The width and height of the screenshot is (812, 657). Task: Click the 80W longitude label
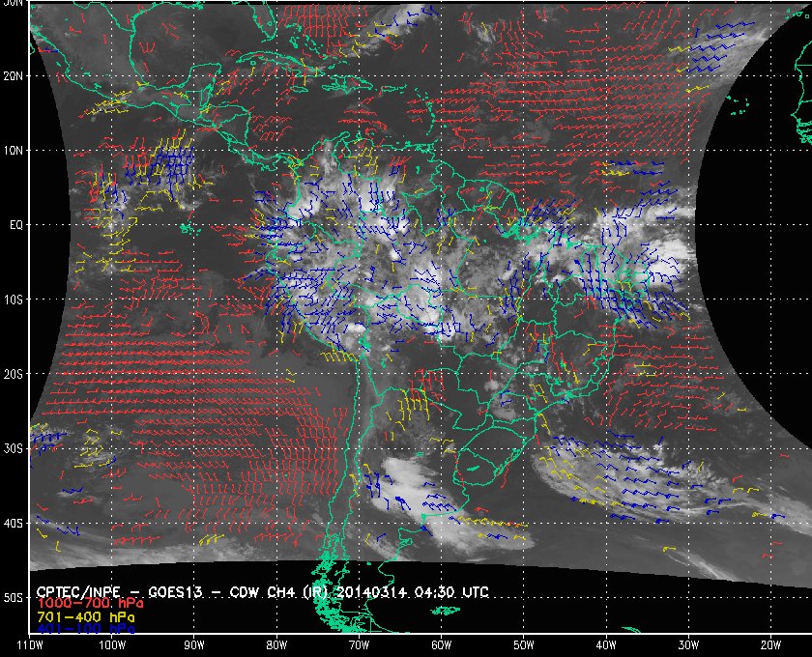[x=276, y=645]
